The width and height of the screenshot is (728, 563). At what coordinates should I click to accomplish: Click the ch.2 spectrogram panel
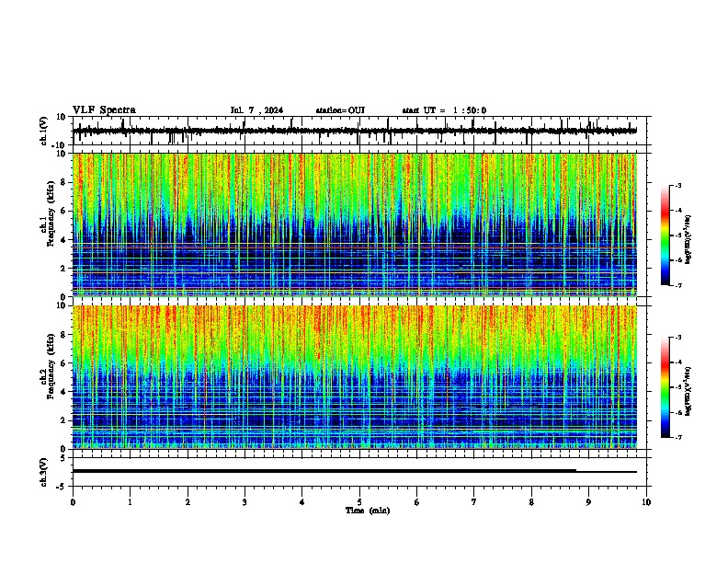tap(355, 377)
